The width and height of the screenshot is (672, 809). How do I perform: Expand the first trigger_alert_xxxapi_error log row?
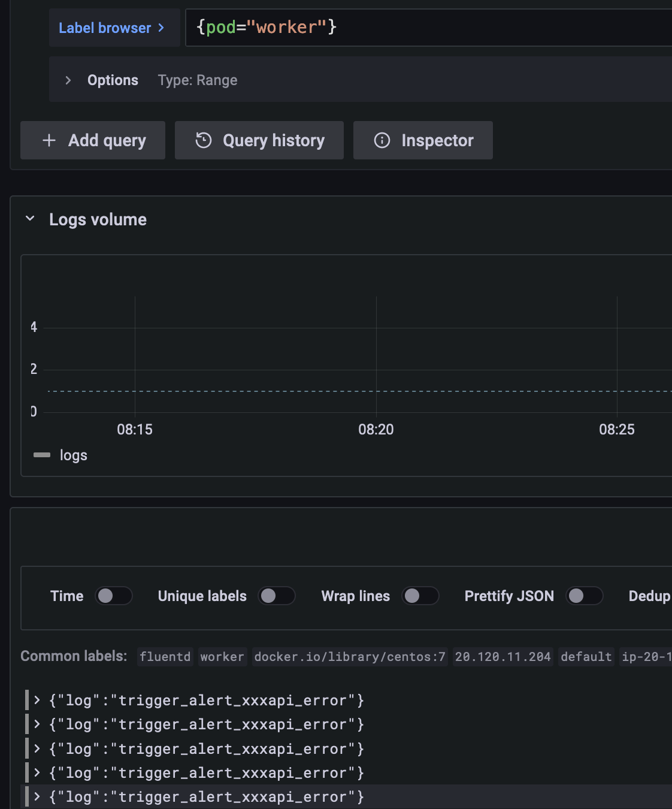coord(37,700)
